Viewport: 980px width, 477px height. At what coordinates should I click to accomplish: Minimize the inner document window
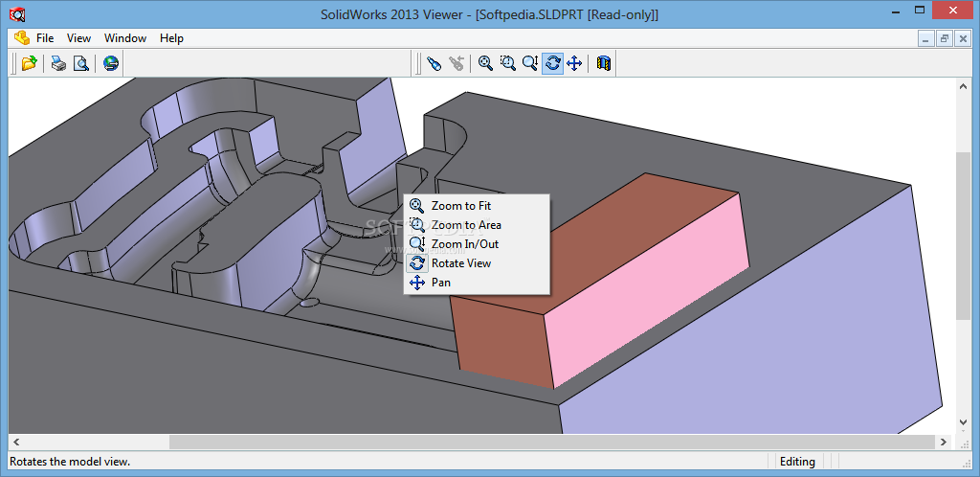coord(926,38)
